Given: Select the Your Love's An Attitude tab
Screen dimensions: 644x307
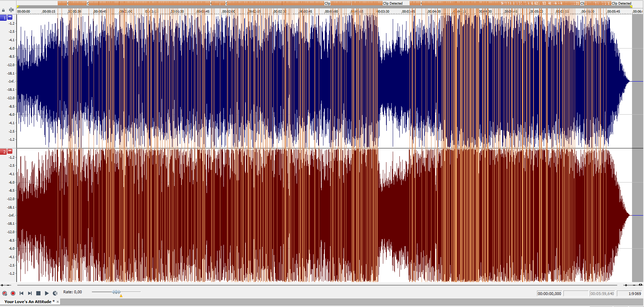Looking at the screenshot, I should point(28,302).
